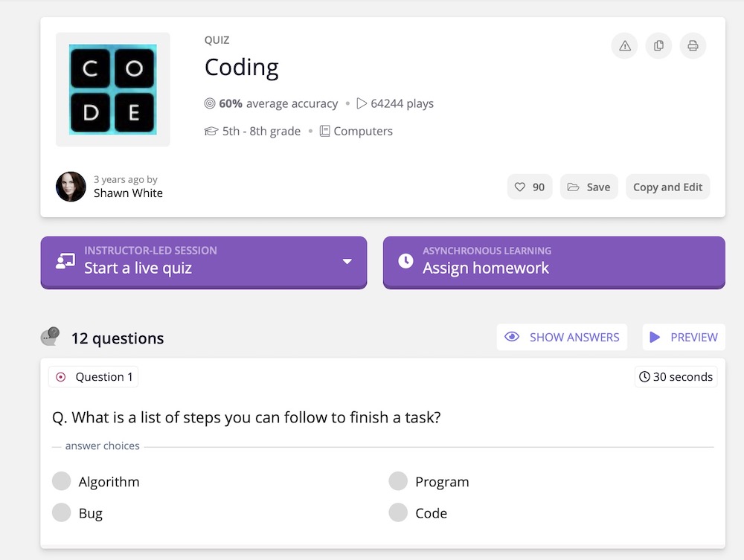Like the quiz with heart button
The height and width of the screenshot is (560, 744).
(x=530, y=187)
